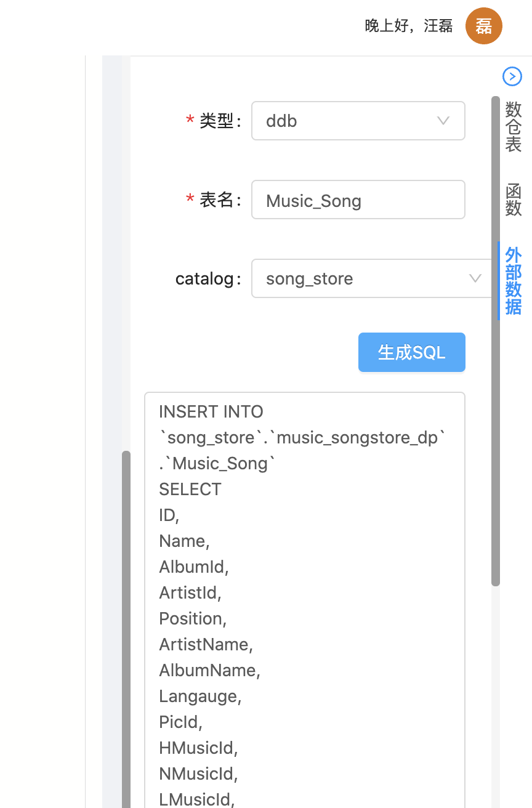
Task: Place cursor on the INSERT INTO line
Action: (x=211, y=411)
